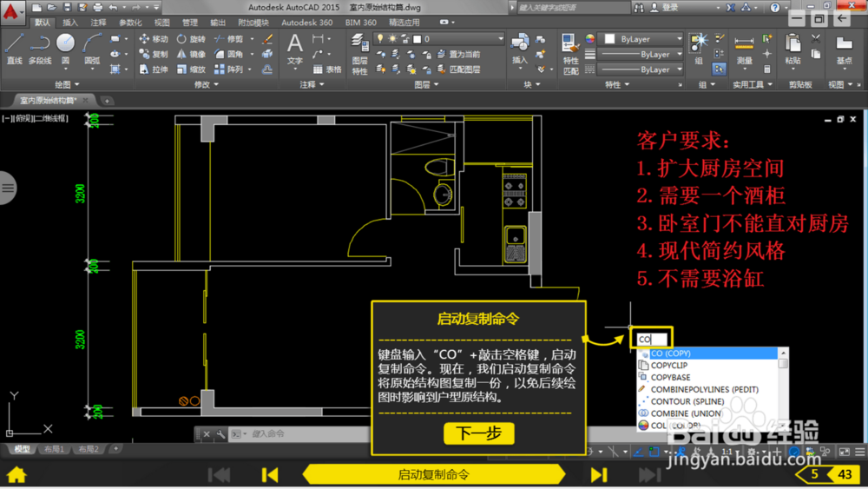Image resolution: width=868 pixels, height=489 pixels.
Task: Click the keyword search input field
Action: click(572, 7)
